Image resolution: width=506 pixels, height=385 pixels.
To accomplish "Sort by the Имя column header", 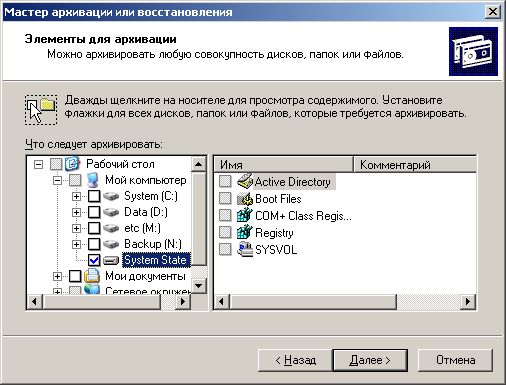I will tap(283, 165).
